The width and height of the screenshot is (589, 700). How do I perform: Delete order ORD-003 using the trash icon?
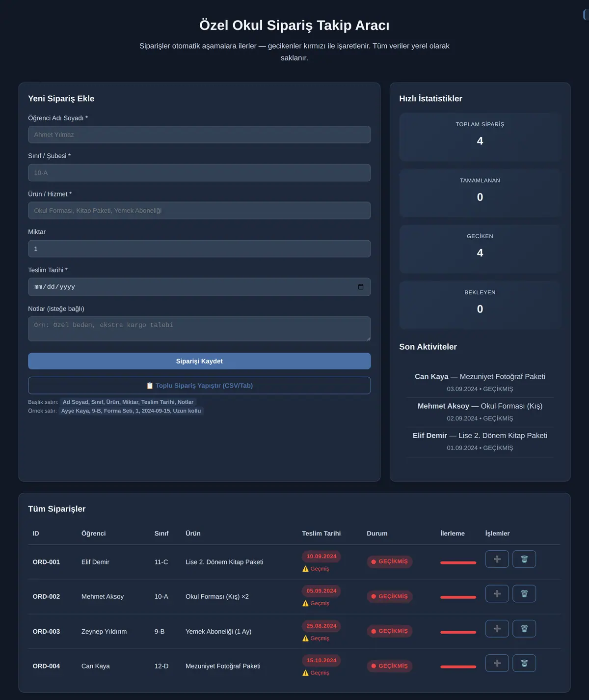tap(524, 629)
